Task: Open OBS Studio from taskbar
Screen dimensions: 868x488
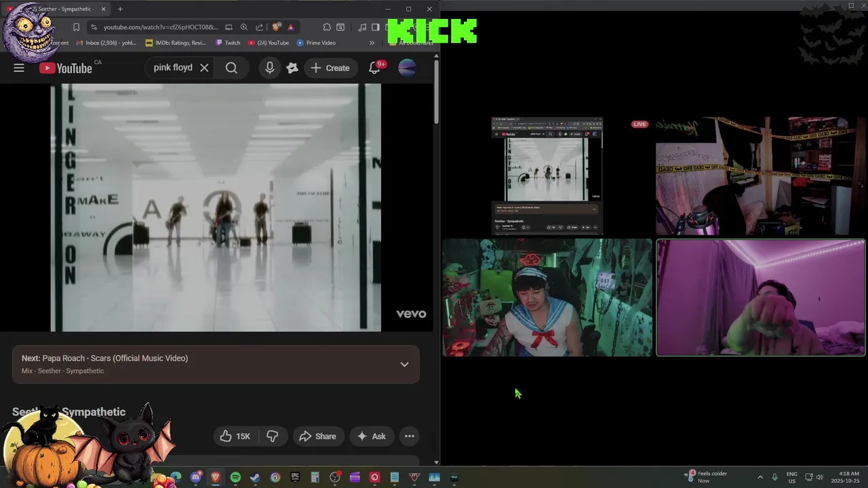Action: [335, 477]
